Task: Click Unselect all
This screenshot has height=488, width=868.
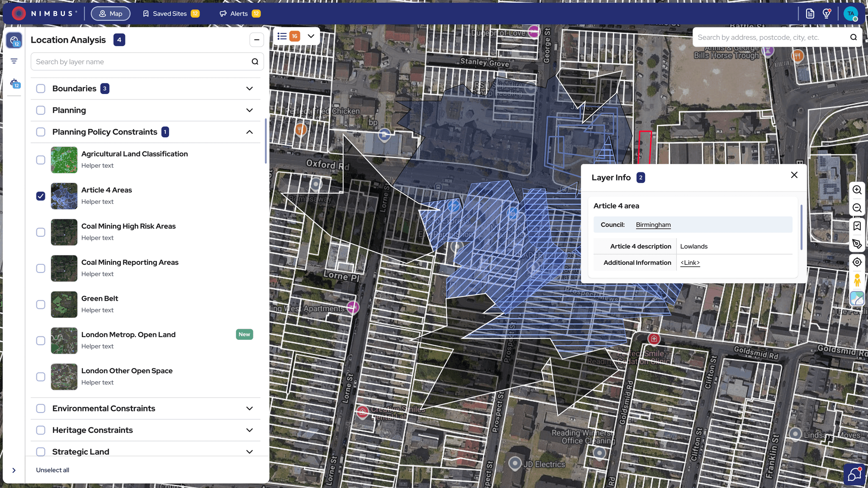Action: point(53,470)
